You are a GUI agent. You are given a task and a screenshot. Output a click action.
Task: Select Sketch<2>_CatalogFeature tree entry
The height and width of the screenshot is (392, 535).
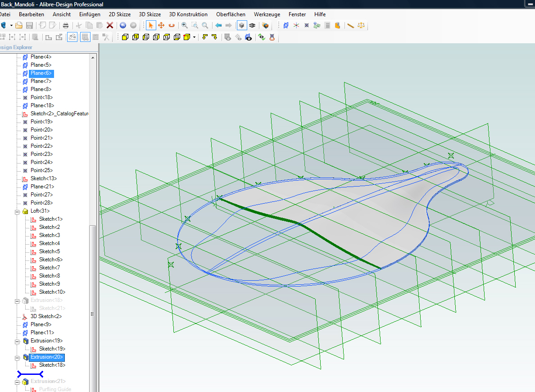click(x=59, y=114)
